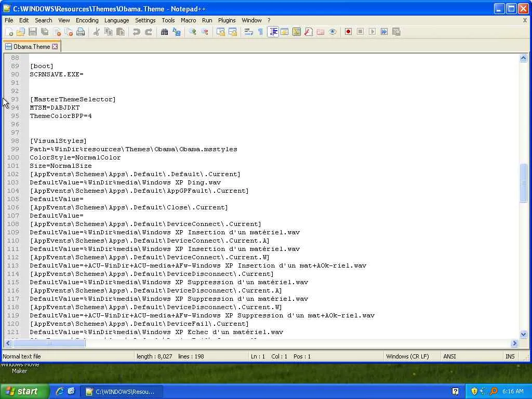The image size is (532, 399).
Task: Open the Function List icon
Action: (x=309, y=32)
